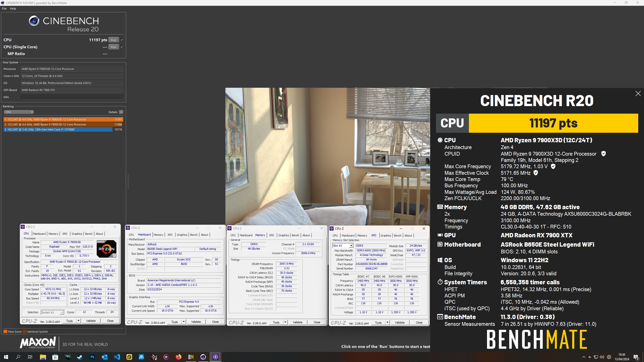Image resolution: width=644 pixels, height=362 pixels.
Task: Open the File menu
Action: click(4, 9)
